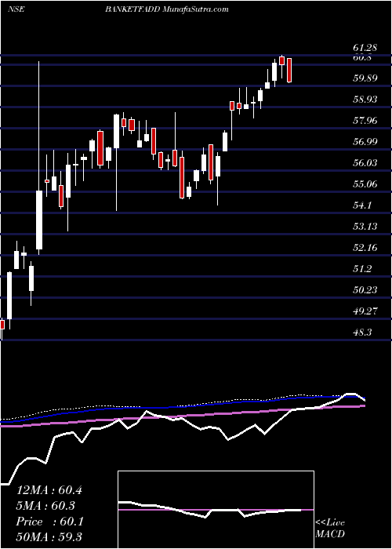The height and width of the screenshot is (549, 392).
Task: Click the 50MA : 59.3 readout
Action: [x=49, y=536]
